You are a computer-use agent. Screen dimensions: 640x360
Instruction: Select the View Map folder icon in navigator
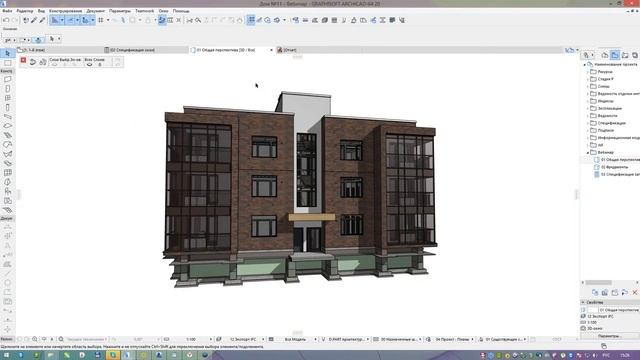pos(615,55)
